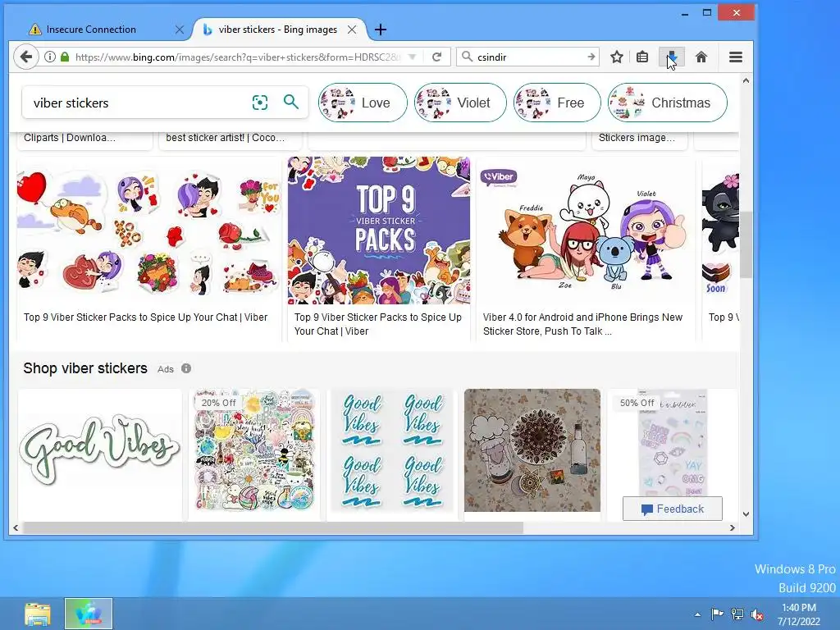Close the viber stickers Bing images tab
The height and width of the screenshot is (630, 840).
pyautogui.click(x=351, y=30)
